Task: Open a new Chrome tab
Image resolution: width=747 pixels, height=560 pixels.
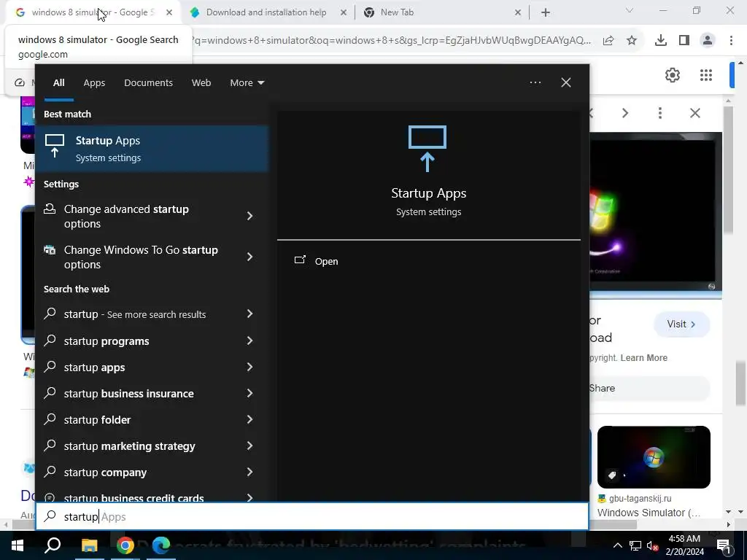Action: pyautogui.click(x=546, y=13)
